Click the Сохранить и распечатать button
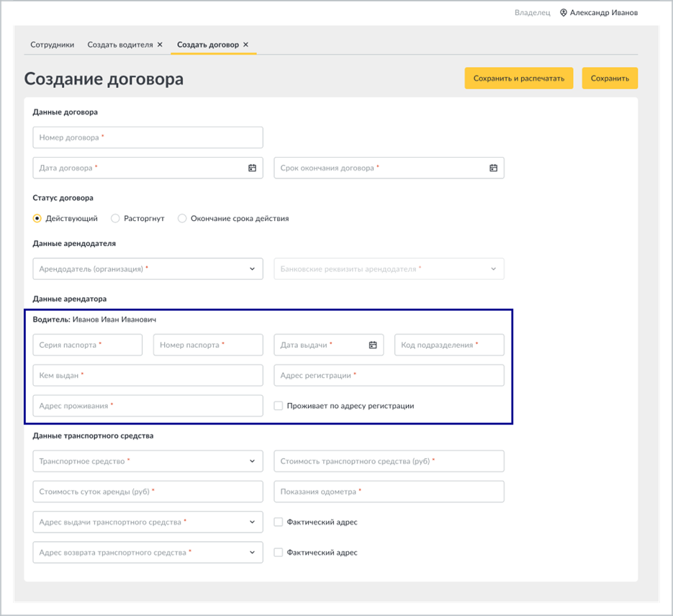The image size is (673, 616). coord(518,78)
